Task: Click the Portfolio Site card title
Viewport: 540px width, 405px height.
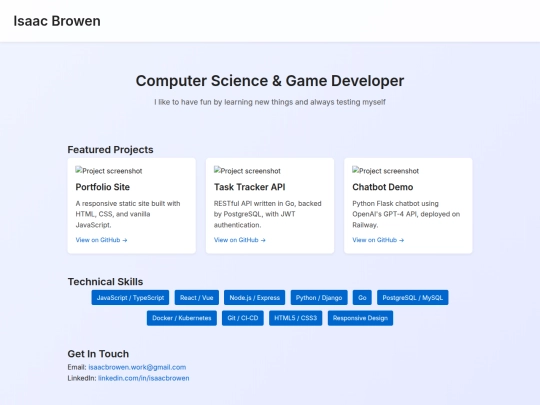Action: [103, 187]
